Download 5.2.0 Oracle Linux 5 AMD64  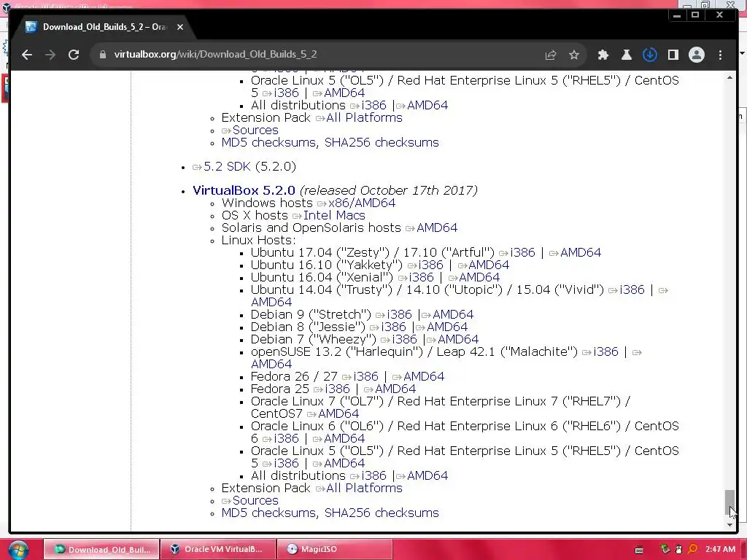[344, 463]
